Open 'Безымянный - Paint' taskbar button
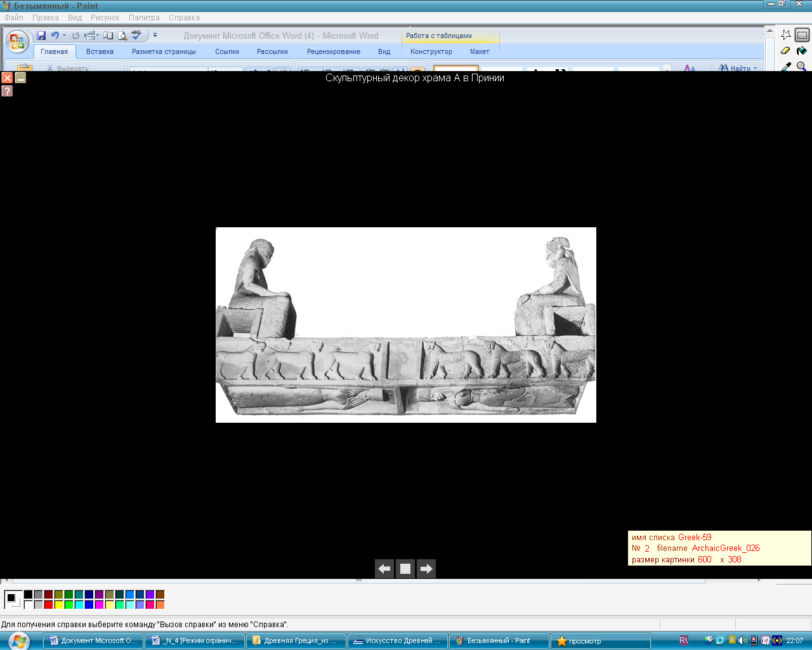The image size is (812, 650). 499,641
